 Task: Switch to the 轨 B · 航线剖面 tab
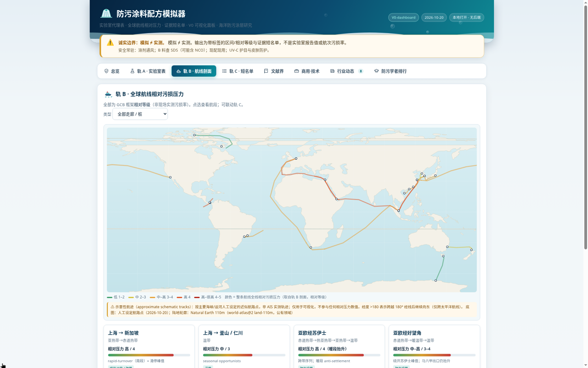click(x=194, y=71)
